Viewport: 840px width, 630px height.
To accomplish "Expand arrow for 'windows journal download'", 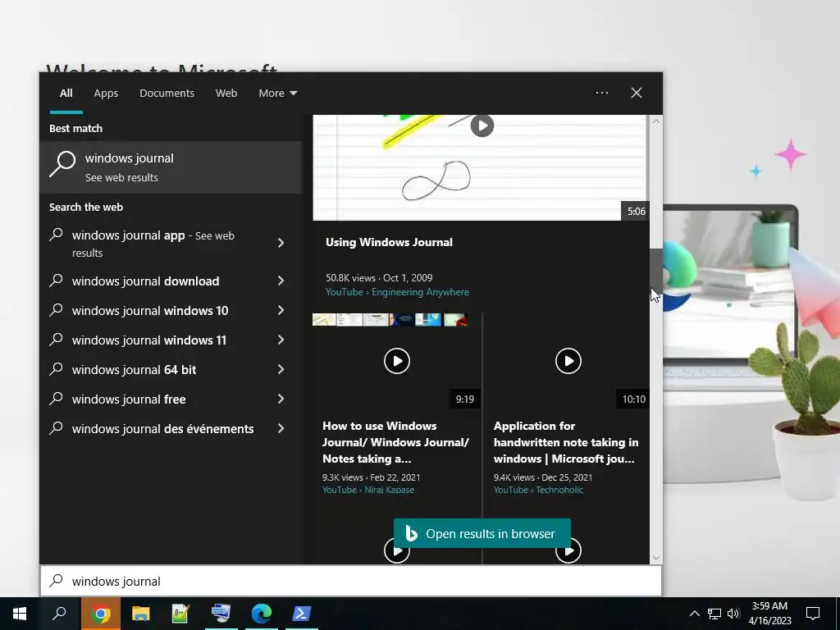I will pos(281,281).
